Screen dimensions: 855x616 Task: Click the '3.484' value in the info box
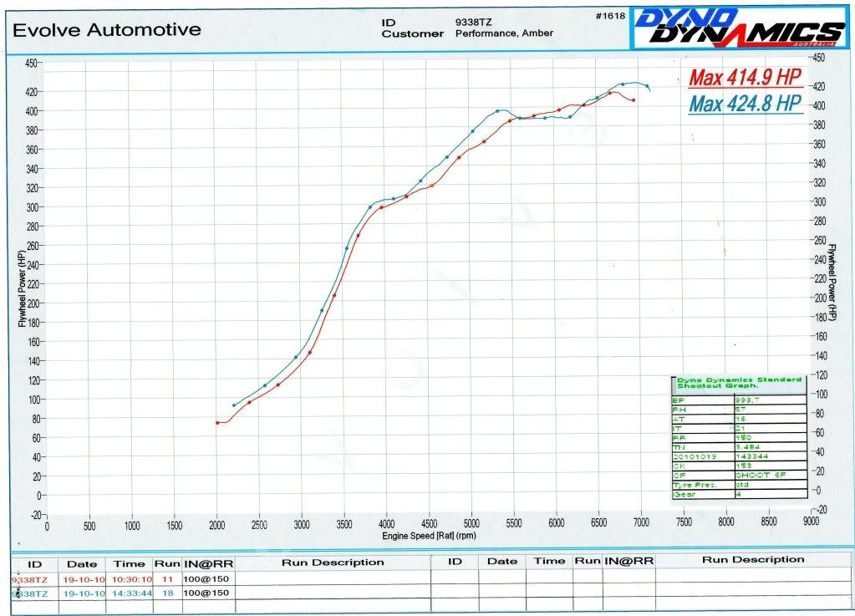point(747,447)
